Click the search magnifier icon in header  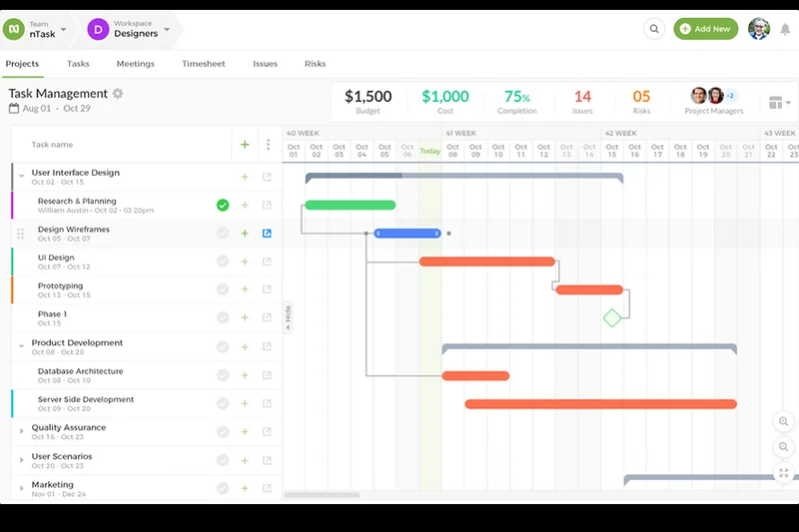[x=654, y=29]
